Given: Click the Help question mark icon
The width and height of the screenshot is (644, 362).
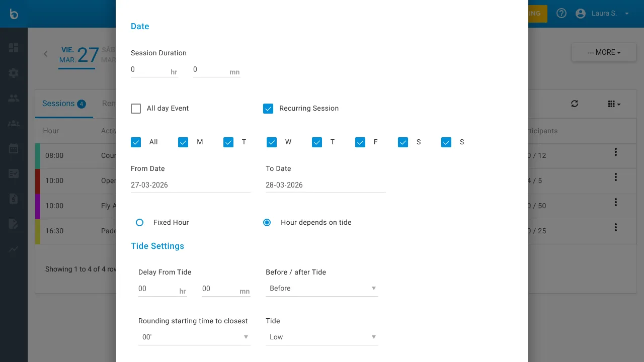Looking at the screenshot, I should click(x=561, y=13).
